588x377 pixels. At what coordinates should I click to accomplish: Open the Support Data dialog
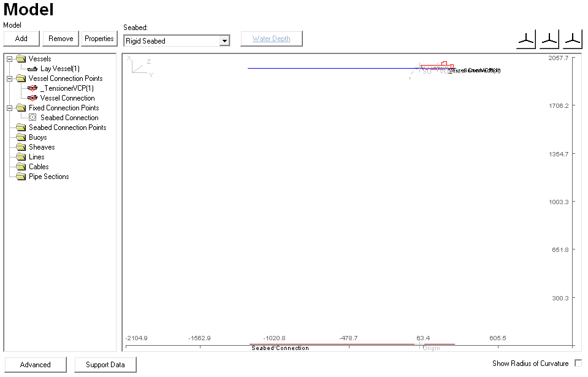coord(105,365)
